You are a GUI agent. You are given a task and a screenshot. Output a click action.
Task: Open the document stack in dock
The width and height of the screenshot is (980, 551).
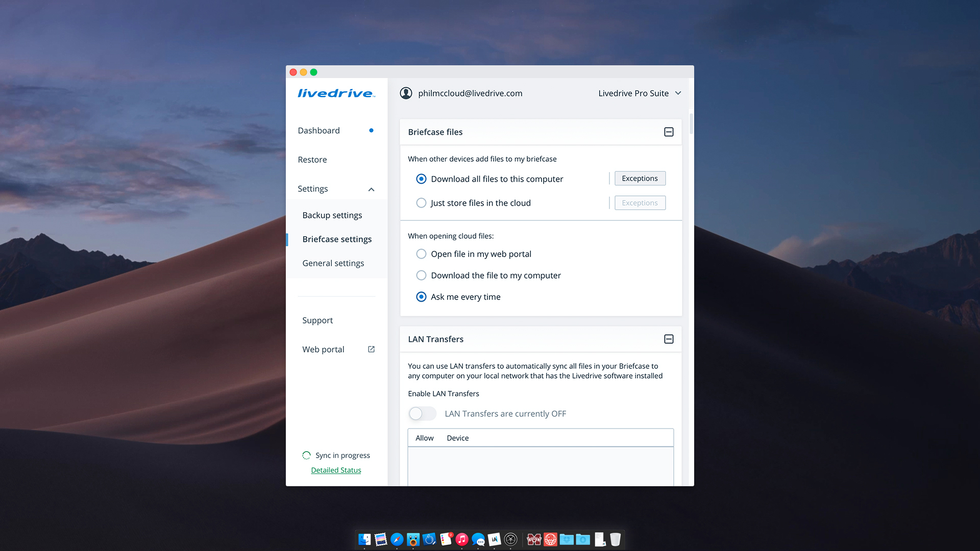pyautogui.click(x=600, y=539)
